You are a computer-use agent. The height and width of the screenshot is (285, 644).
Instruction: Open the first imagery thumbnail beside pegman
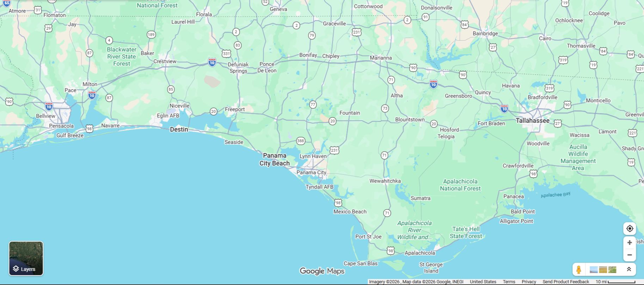coord(594,270)
